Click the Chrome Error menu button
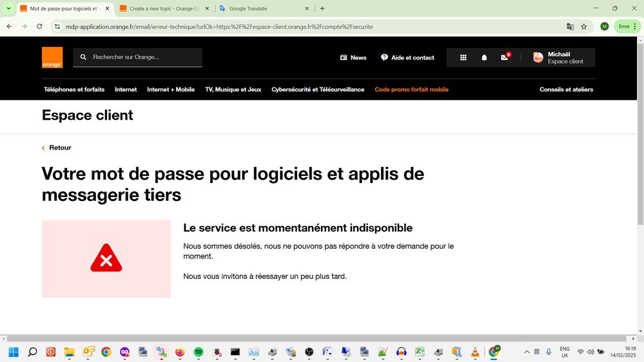 pyautogui.click(x=627, y=26)
